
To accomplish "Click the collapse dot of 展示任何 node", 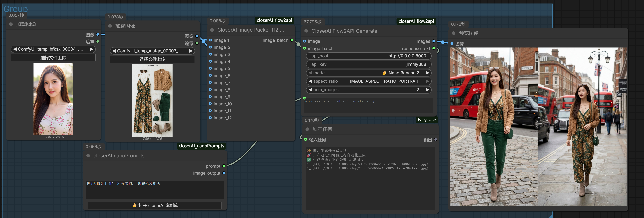I will tap(307, 129).
